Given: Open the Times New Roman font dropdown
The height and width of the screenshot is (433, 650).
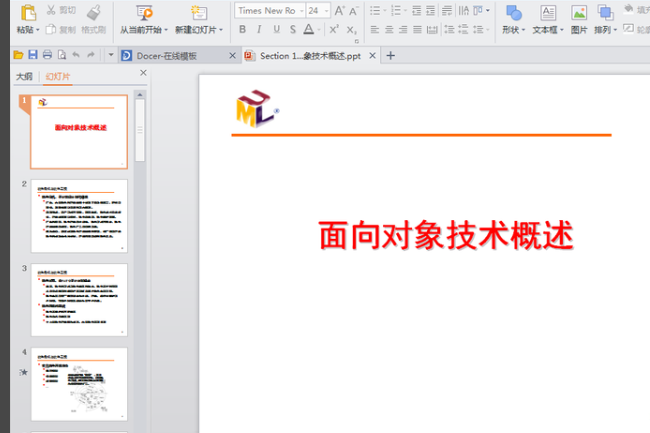Looking at the screenshot, I should click(301, 11).
